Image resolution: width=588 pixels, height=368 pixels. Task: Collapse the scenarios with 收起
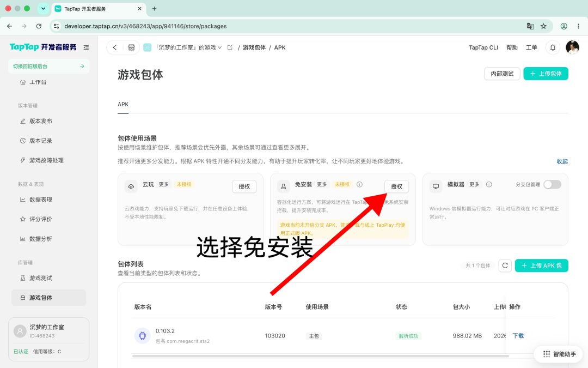coord(562,161)
